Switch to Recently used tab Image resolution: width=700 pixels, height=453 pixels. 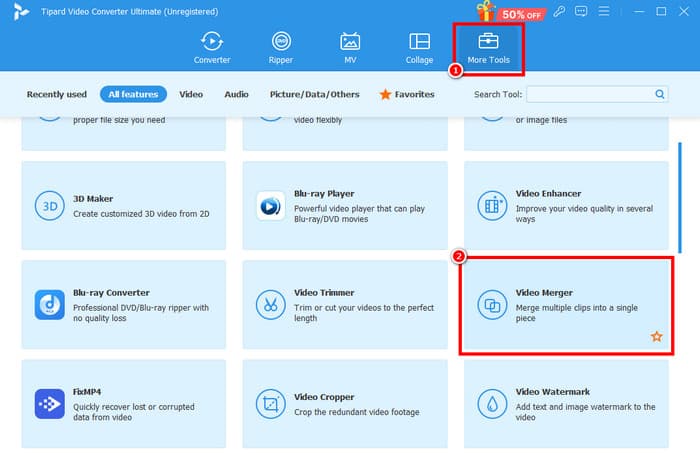pos(57,94)
